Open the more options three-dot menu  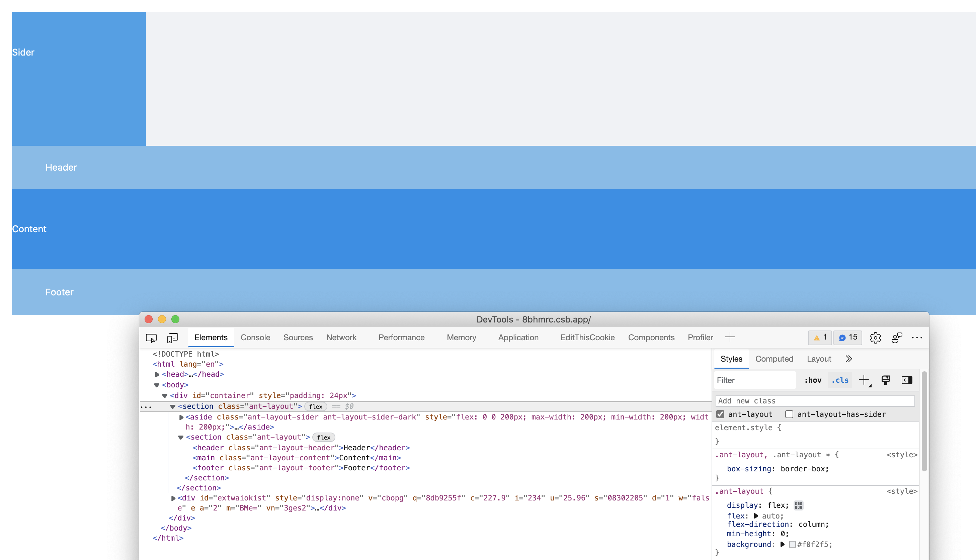[917, 338]
